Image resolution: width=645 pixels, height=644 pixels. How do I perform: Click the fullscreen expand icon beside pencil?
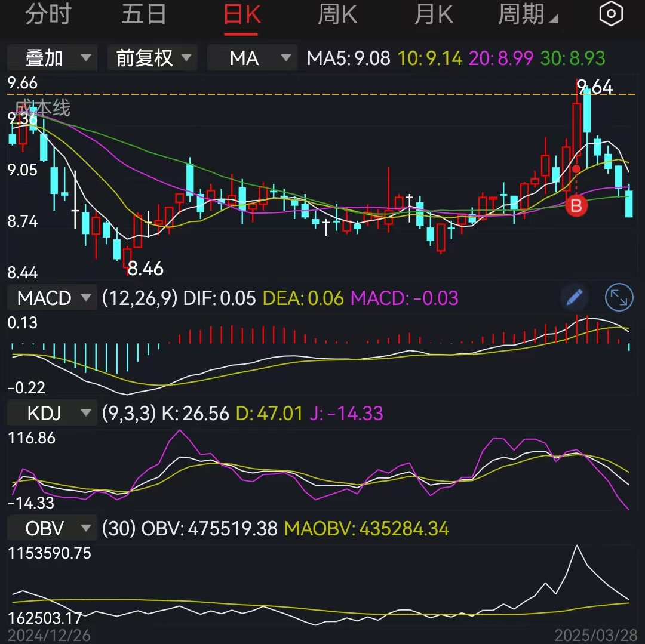[619, 297]
